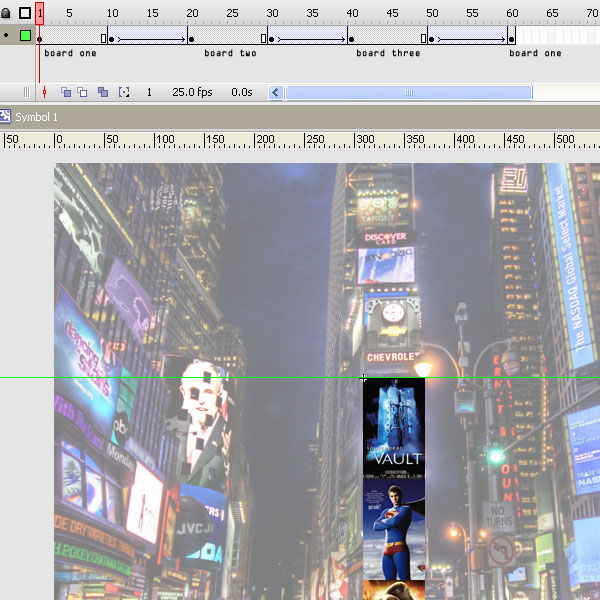Click the 0.0s elapsed time readout

click(x=241, y=92)
